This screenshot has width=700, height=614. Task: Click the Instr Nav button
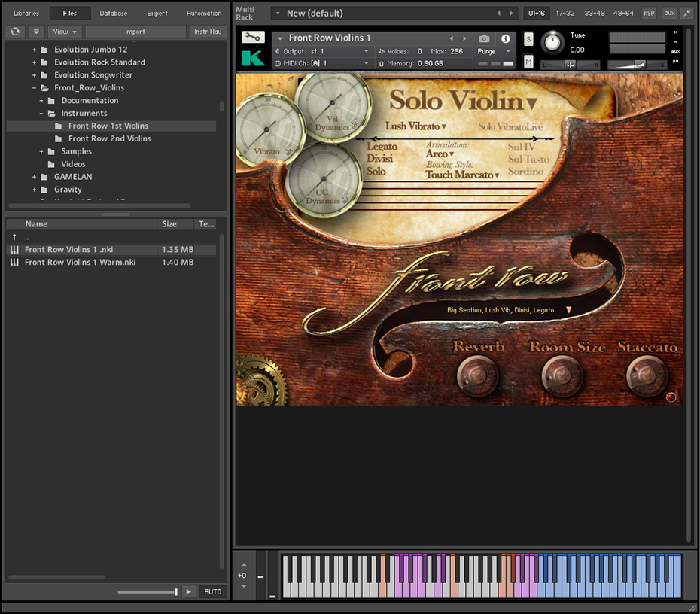pyautogui.click(x=208, y=32)
